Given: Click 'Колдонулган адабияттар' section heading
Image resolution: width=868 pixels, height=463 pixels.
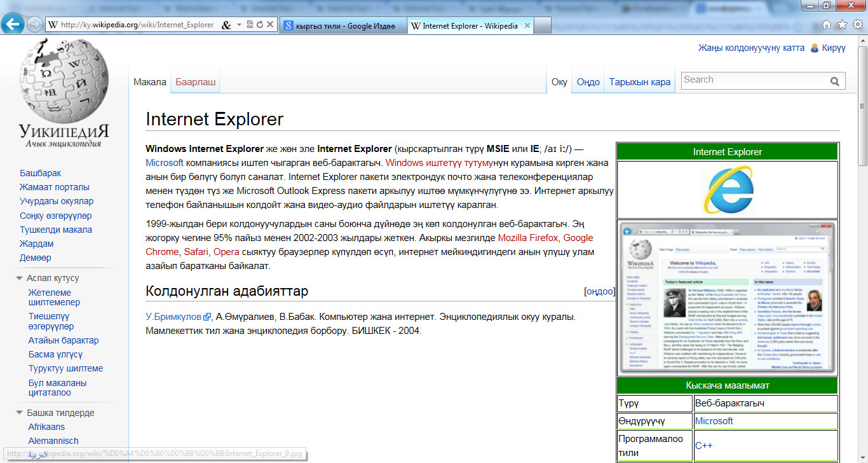Looking at the screenshot, I should (227, 291).
